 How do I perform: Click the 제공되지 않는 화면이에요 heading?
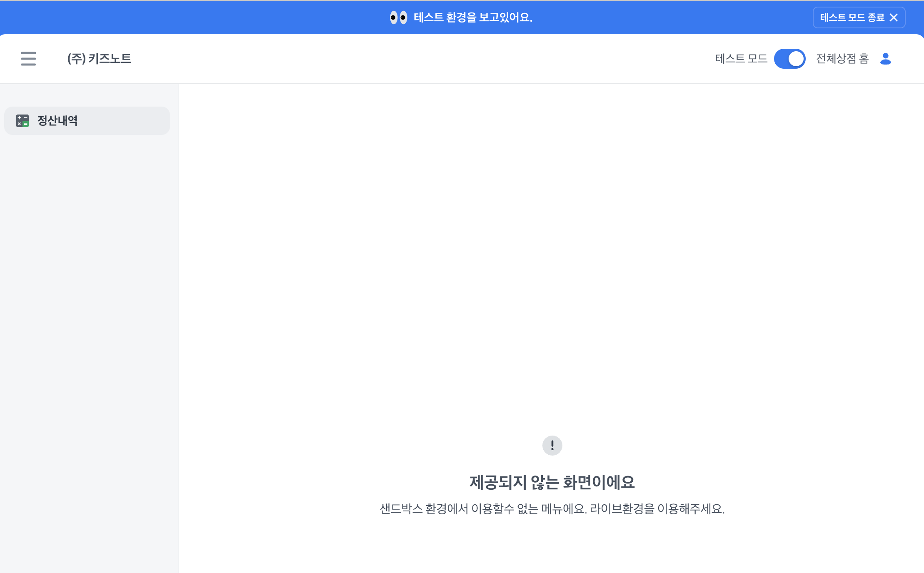click(552, 482)
